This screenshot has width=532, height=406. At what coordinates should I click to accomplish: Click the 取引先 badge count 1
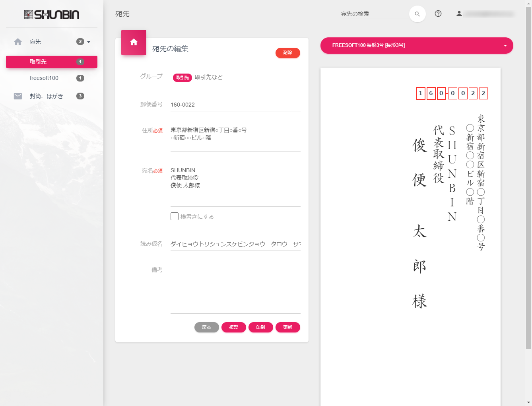80,62
